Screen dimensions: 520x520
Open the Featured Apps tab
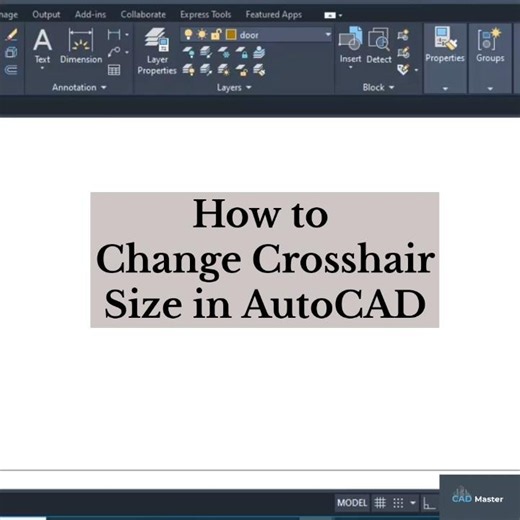(274, 15)
